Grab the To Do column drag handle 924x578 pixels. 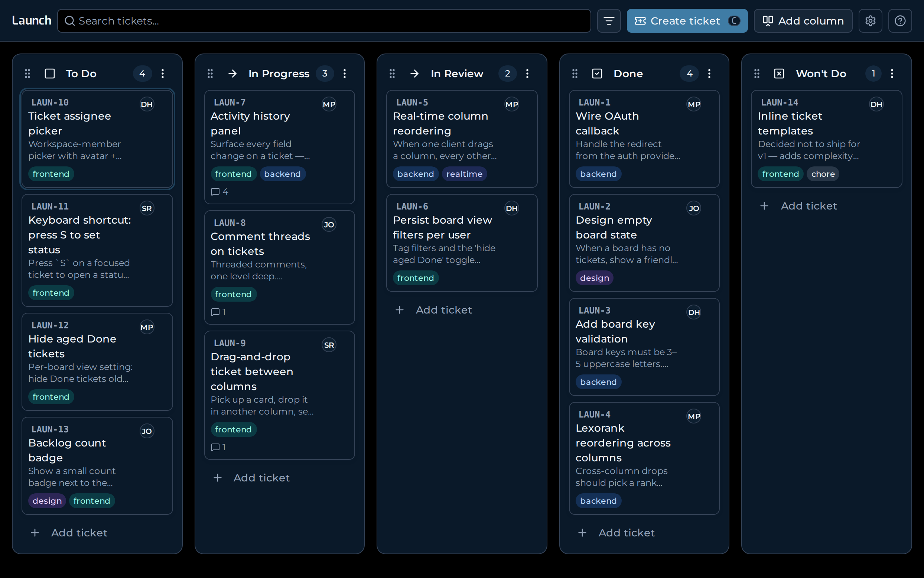(x=27, y=74)
